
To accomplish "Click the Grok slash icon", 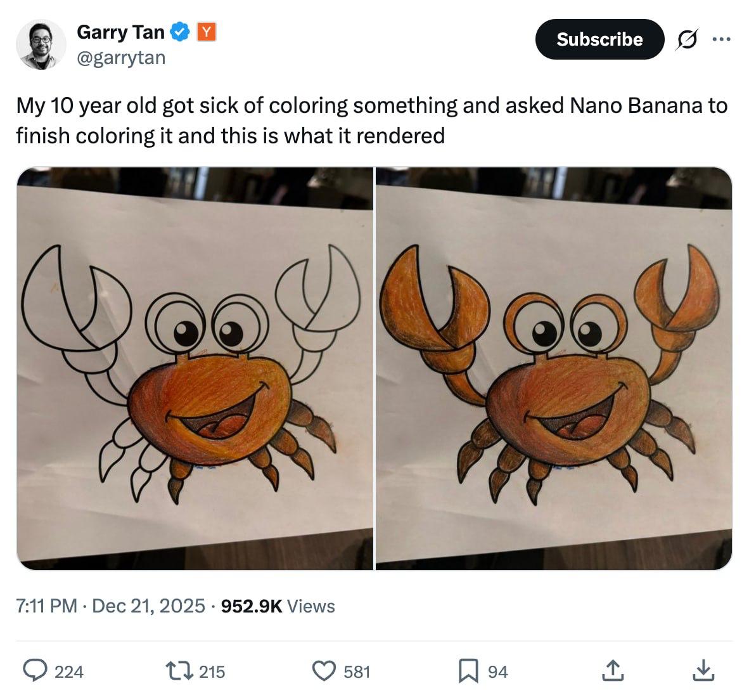I will pos(686,39).
